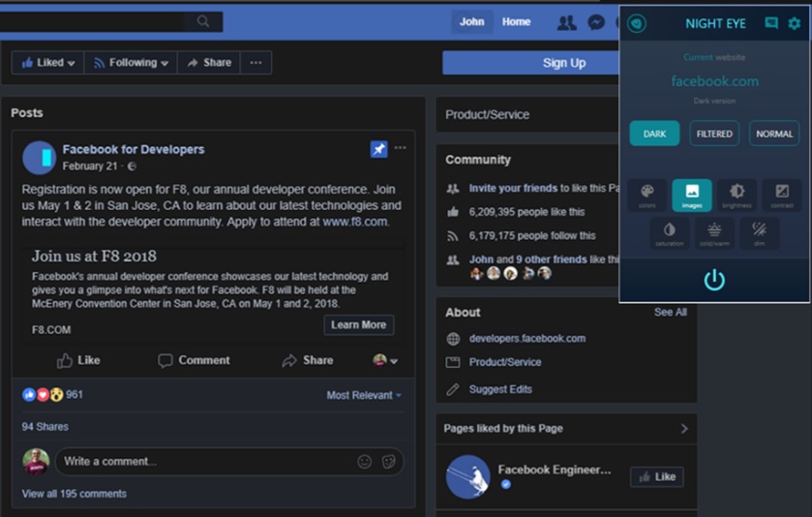Click Comment on the F8 post
812x517 pixels.
tap(194, 360)
